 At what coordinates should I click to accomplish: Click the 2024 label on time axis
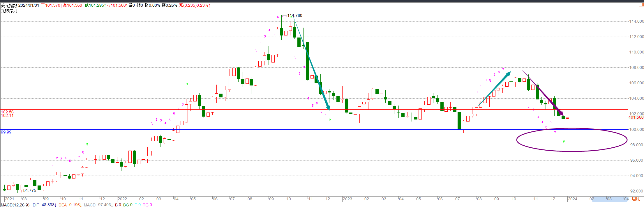click(x=573, y=199)
